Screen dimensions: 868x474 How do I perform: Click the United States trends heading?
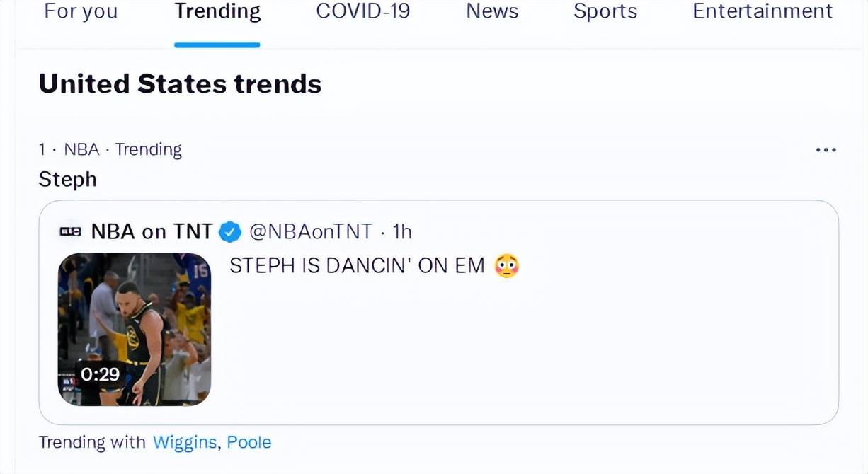(180, 83)
